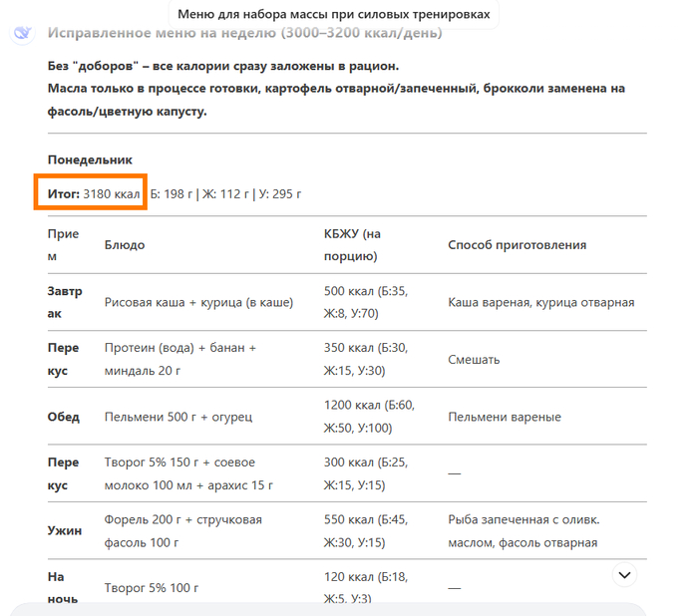Click the КБЖУ (на порцию) column header
Image resolution: width=698 pixels, height=616 pixels.
tap(352, 244)
